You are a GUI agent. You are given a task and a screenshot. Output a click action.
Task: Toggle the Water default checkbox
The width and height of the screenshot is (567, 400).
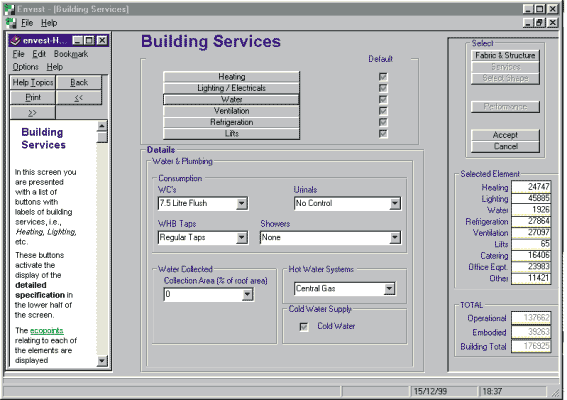383,99
